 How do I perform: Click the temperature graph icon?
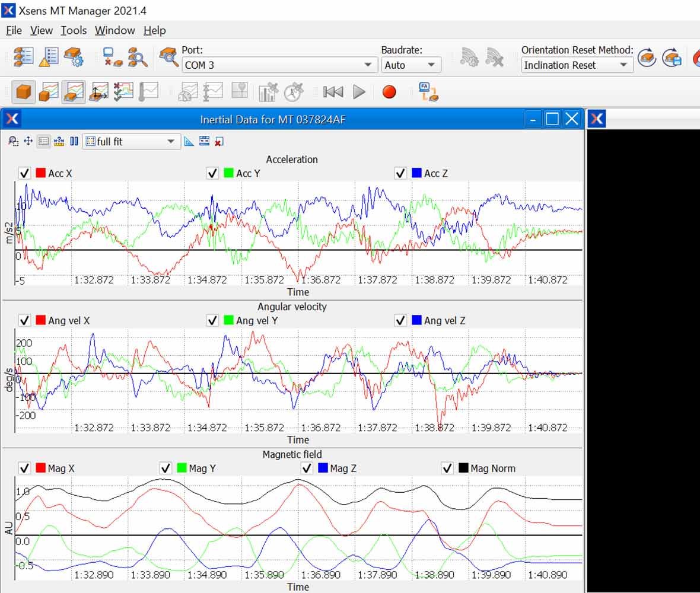coord(148,92)
